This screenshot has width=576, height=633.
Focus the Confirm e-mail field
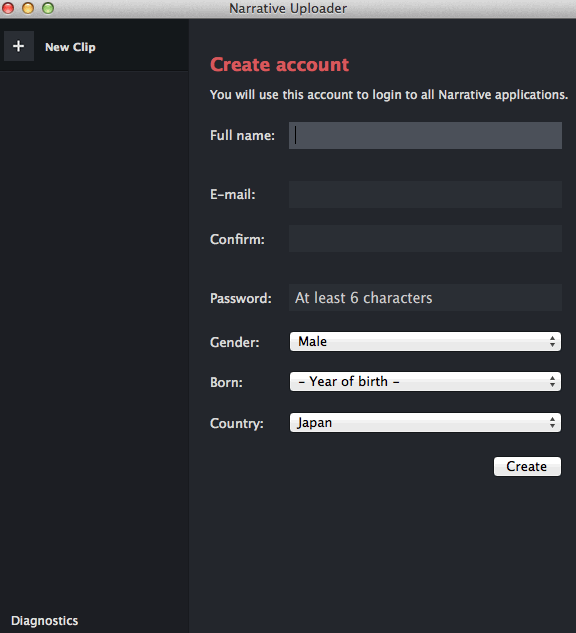tap(425, 239)
